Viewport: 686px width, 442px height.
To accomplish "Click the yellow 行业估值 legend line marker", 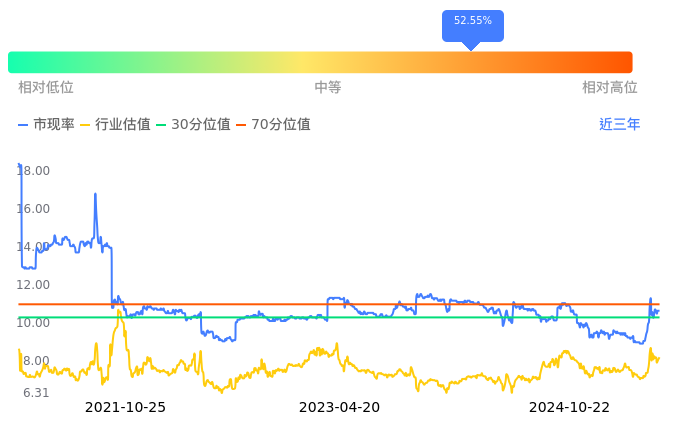I will click(85, 125).
